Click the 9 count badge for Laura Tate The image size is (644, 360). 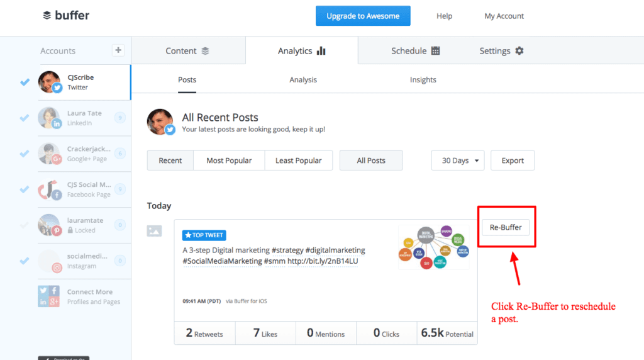coord(120,118)
